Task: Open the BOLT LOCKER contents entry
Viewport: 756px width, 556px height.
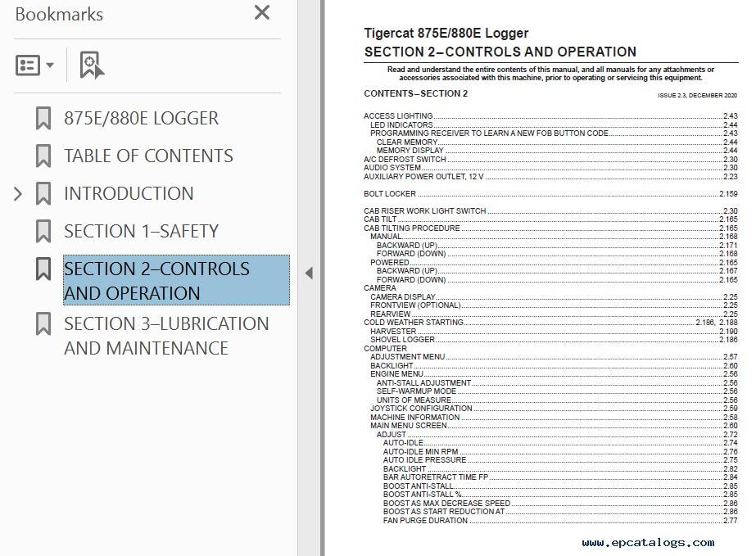Action: [x=550, y=194]
